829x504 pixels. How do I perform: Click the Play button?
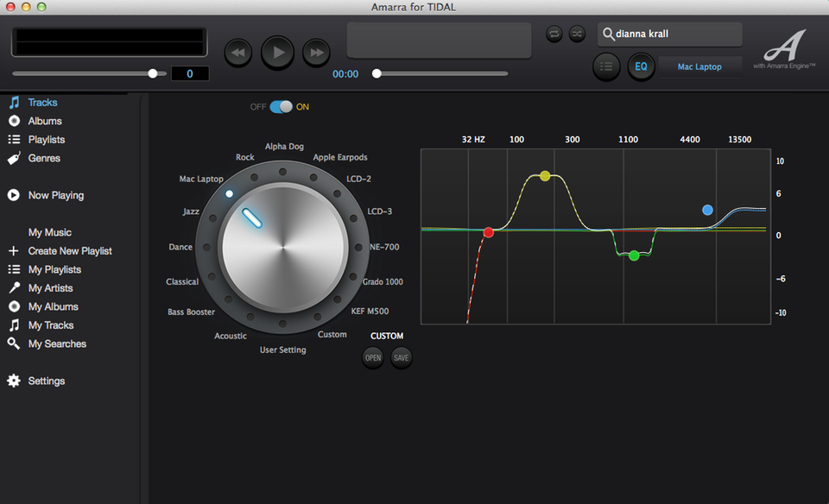[278, 53]
